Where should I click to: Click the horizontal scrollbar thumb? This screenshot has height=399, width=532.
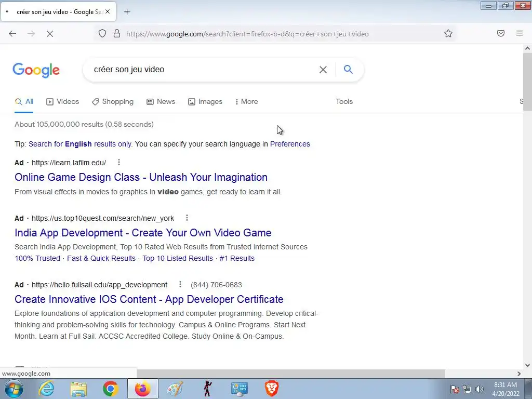290,374
